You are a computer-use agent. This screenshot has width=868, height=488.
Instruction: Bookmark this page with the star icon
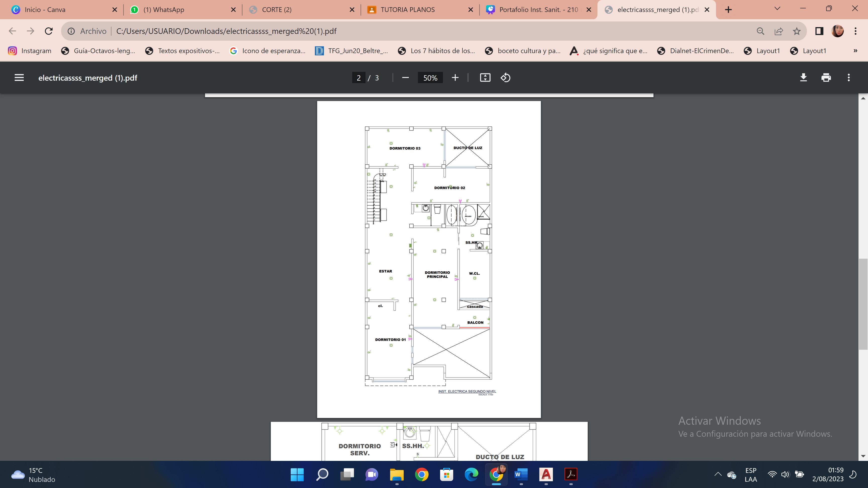coord(797,31)
